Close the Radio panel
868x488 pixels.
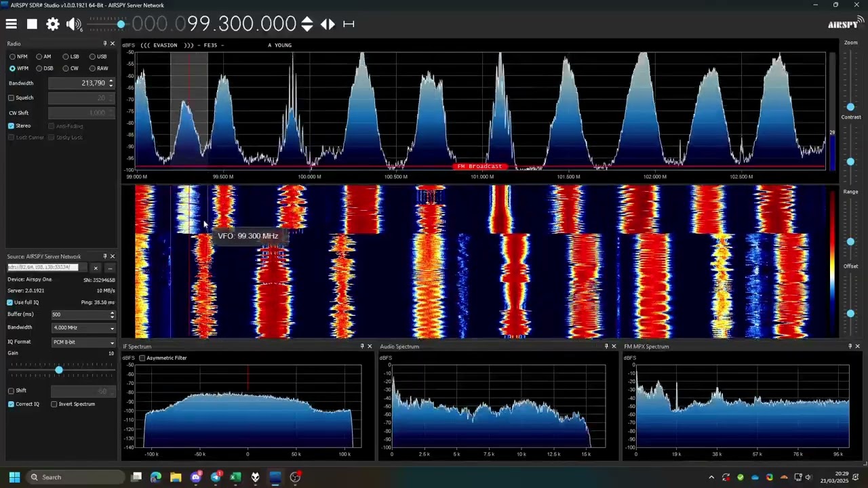(x=113, y=43)
